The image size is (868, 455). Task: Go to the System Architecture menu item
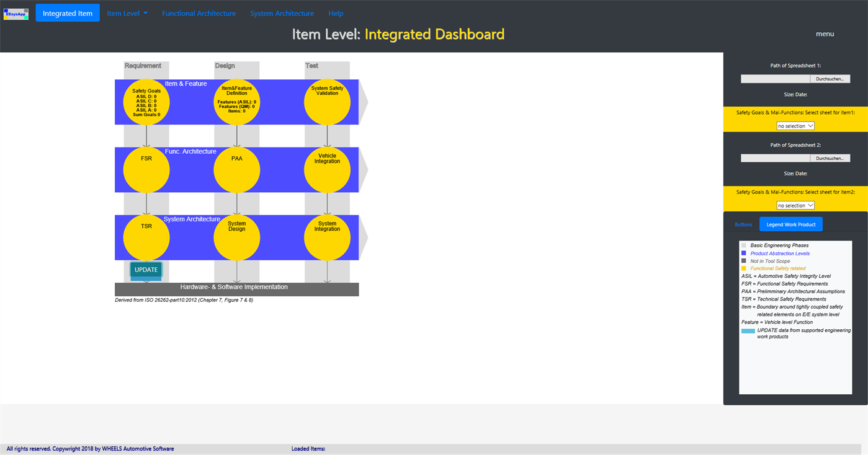(282, 13)
